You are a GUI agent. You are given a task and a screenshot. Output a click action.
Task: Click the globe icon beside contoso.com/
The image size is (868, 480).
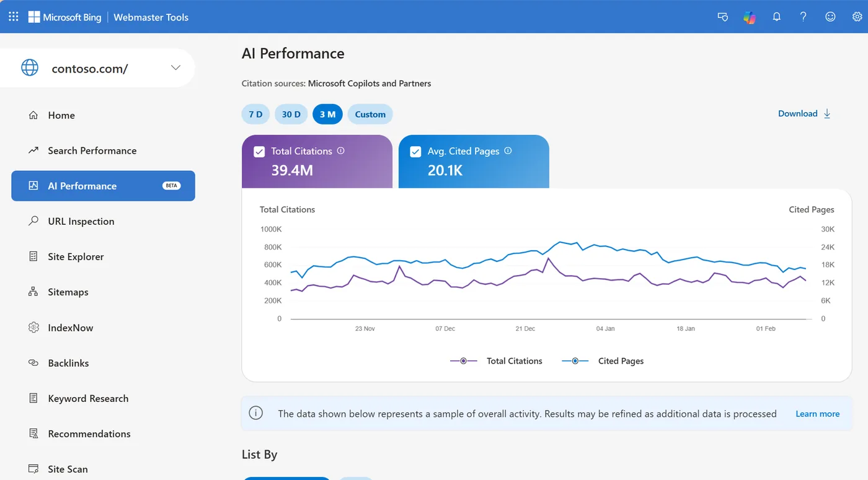click(x=30, y=68)
